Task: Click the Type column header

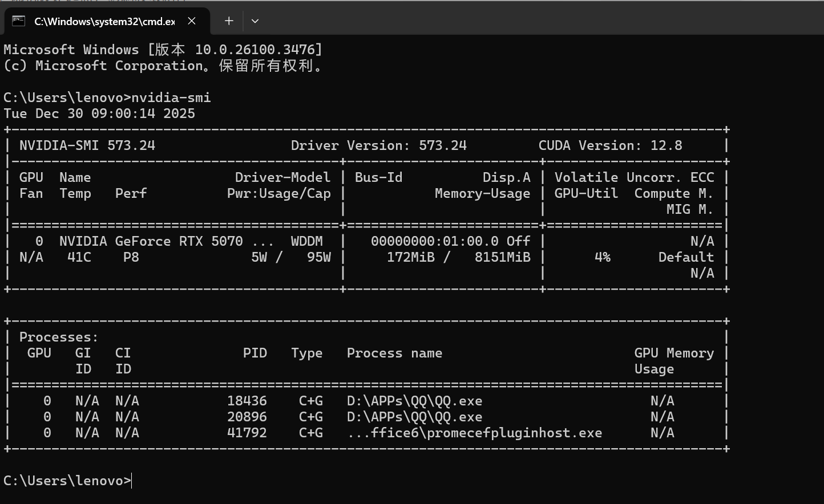Action: (307, 353)
